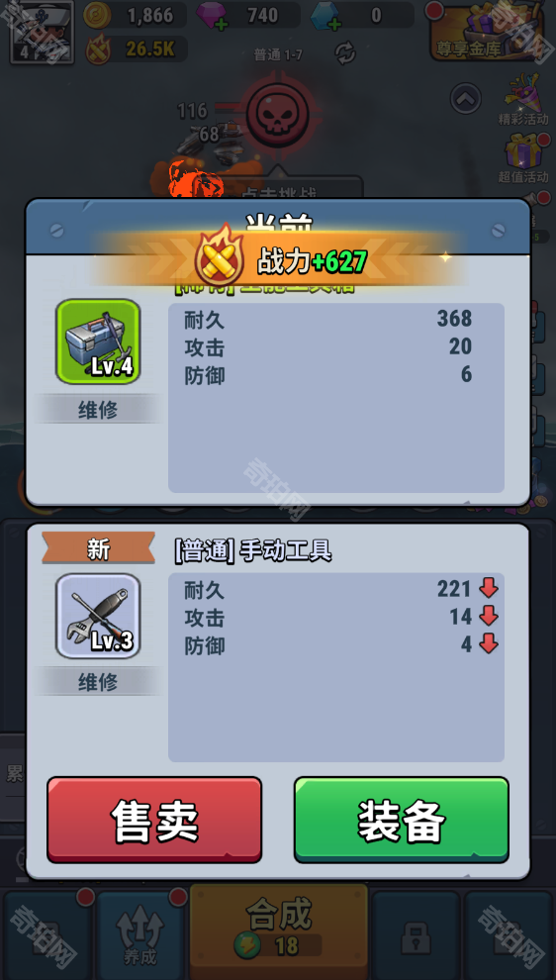Open the 尊享金库 treasure chest

pos(488,32)
